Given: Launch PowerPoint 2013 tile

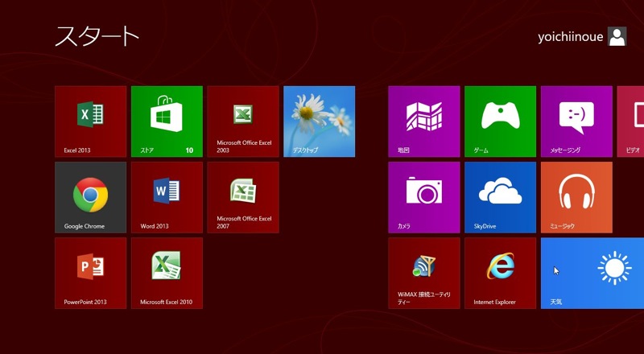Looking at the screenshot, I should tap(90, 273).
